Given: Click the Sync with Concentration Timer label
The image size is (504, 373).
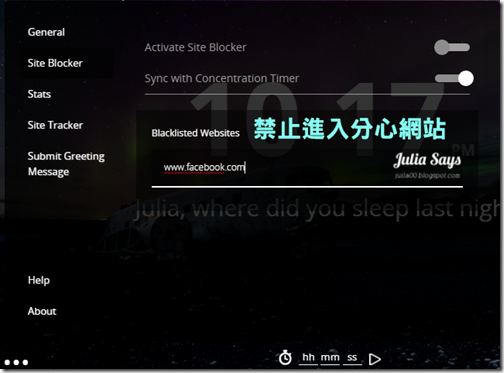Looking at the screenshot, I should tap(222, 79).
